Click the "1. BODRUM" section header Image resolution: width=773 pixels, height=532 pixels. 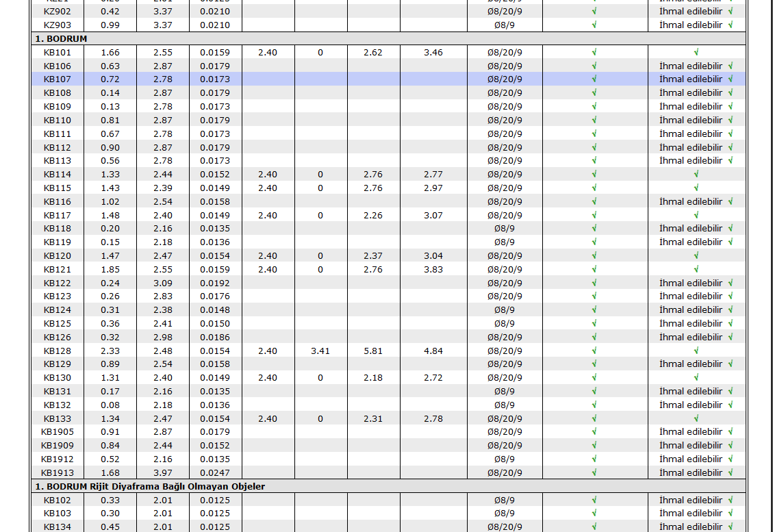61,39
